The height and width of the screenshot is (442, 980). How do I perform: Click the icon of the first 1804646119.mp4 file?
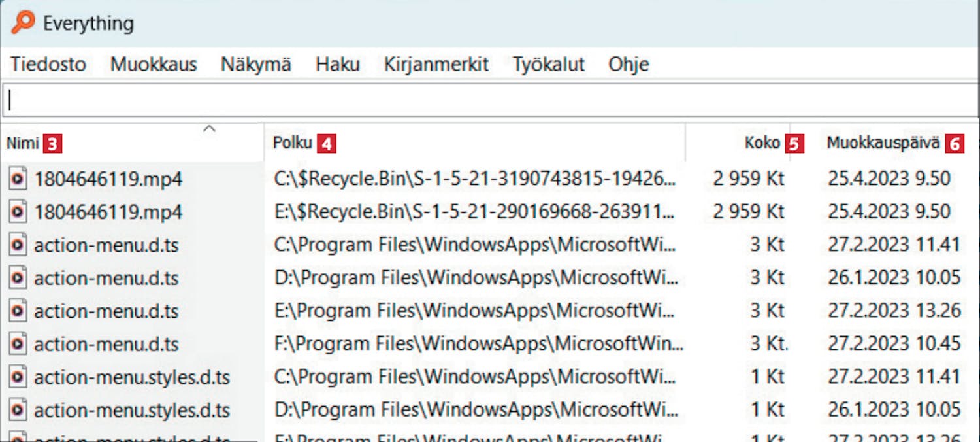[18, 178]
